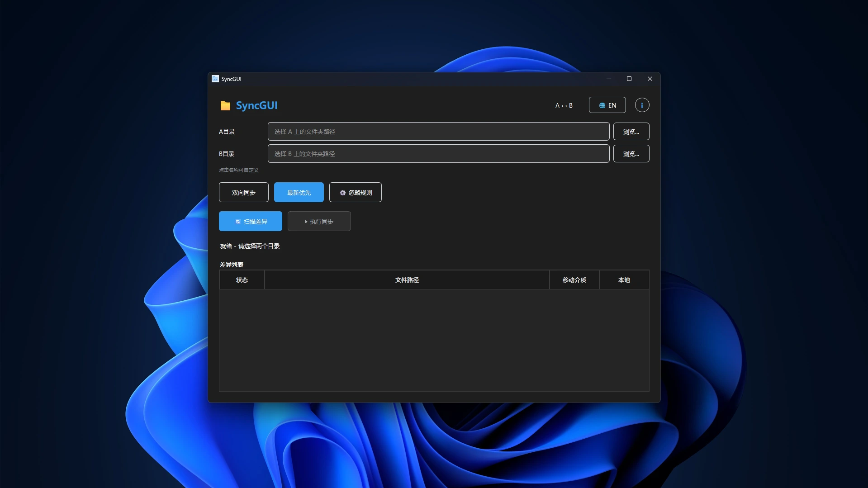868x488 pixels.
Task: Click the SyncGUI app title text
Action: [257, 105]
